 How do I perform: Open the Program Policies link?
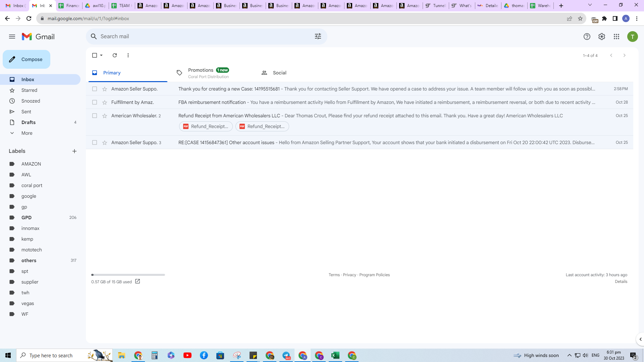[x=375, y=275]
